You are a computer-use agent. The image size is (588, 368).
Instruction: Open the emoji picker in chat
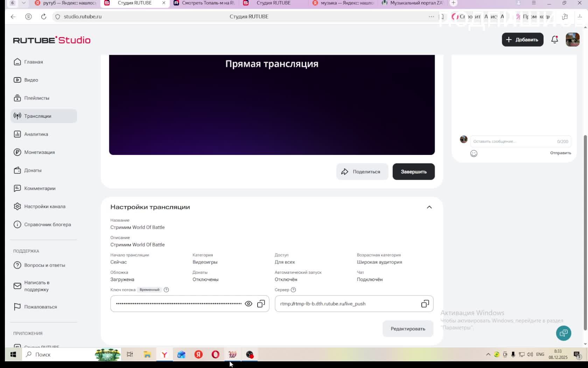[x=474, y=154]
